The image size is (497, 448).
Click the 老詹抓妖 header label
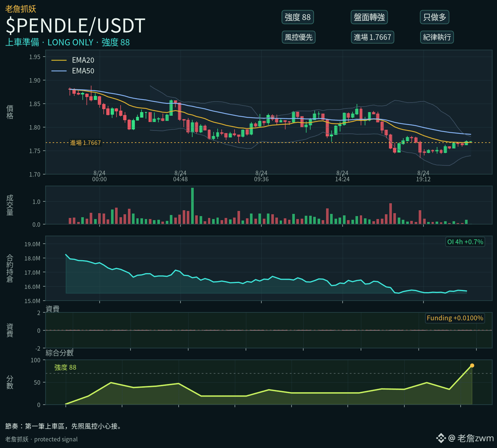(x=21, y=9)
